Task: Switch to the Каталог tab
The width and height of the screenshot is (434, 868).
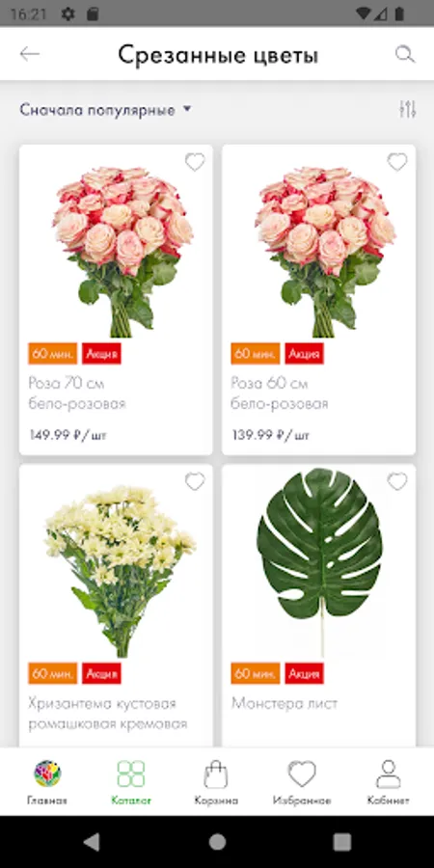Action: point(131,781)
